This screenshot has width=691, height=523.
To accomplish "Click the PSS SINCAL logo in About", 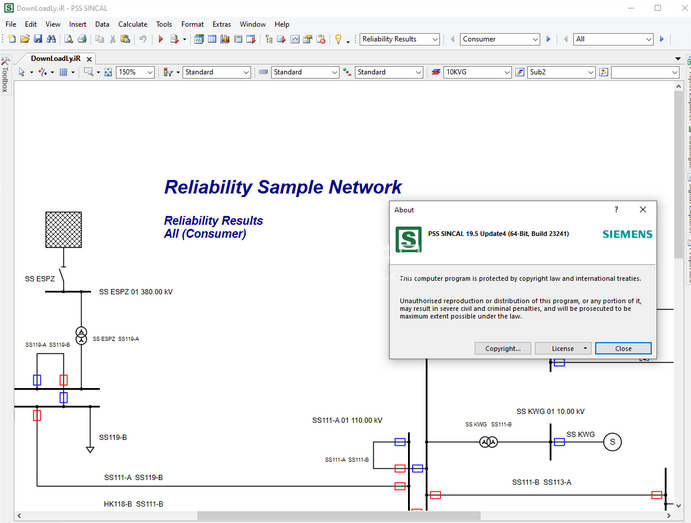I will tap(409, 239).
